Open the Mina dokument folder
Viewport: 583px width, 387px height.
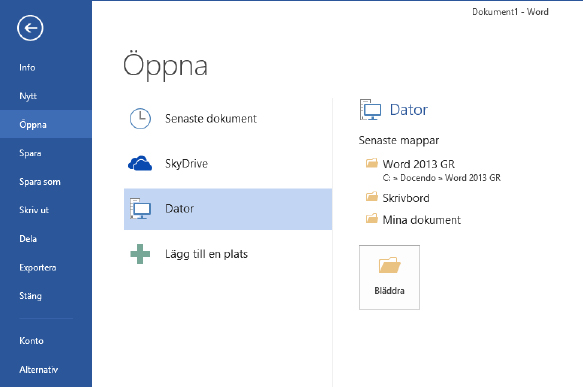(422, 220)
